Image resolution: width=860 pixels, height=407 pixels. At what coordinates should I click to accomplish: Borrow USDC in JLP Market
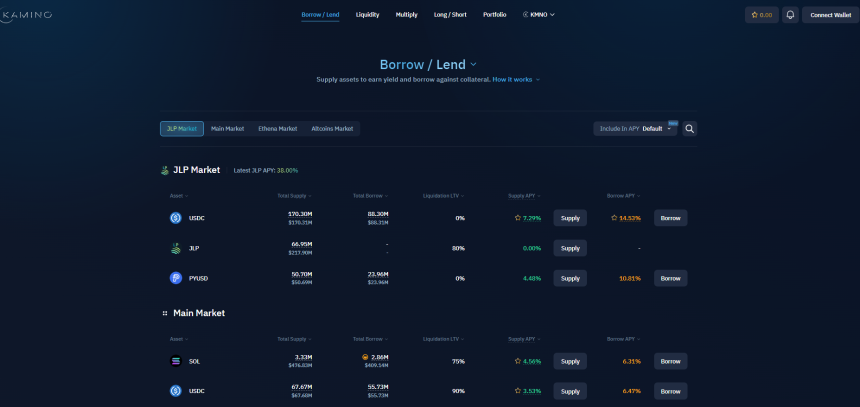(670, 218)
